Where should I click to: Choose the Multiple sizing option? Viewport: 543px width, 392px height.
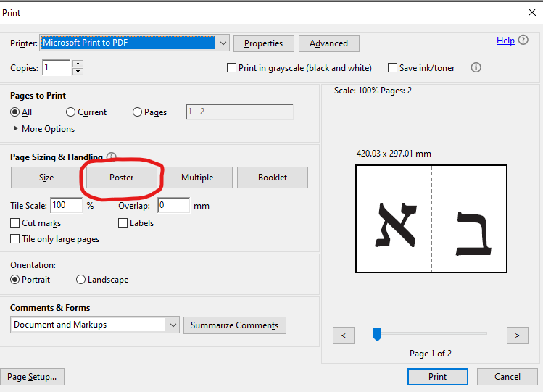point(197,178)
